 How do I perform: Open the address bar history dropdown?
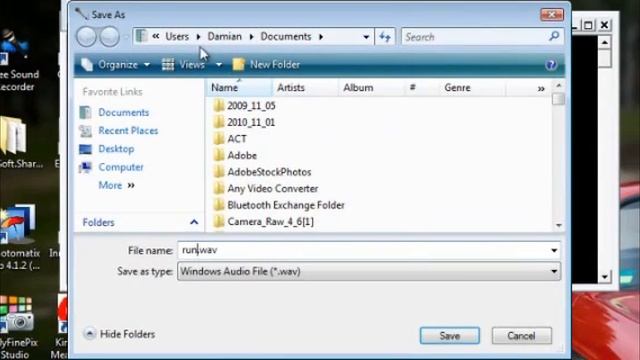click(366, 37)
